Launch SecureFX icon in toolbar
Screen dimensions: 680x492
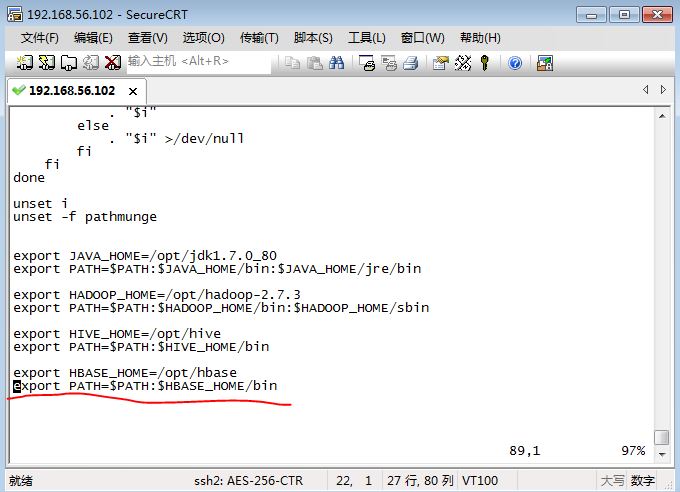[545, 63]
